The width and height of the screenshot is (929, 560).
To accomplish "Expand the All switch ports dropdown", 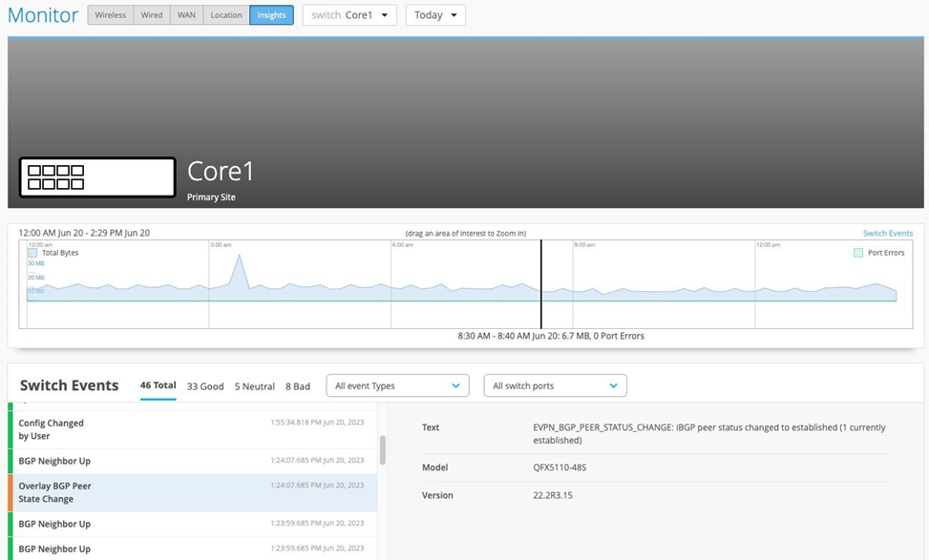I will 555,385.
